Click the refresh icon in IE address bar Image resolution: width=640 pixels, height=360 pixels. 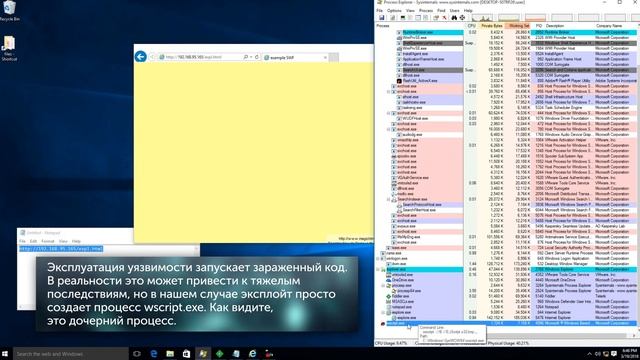(x=257, y=57)
